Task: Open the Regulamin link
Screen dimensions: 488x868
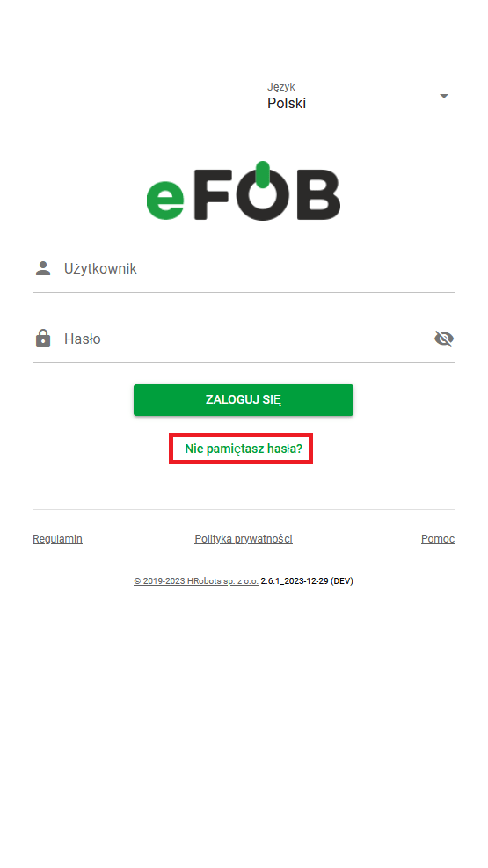Action: [57, 538]
